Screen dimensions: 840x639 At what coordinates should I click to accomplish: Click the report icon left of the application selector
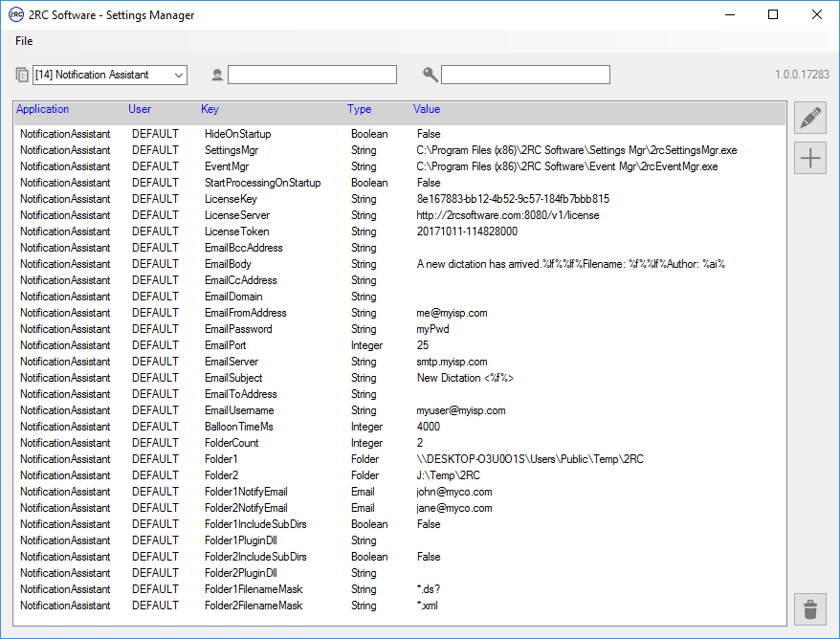[x=21, y=74]
